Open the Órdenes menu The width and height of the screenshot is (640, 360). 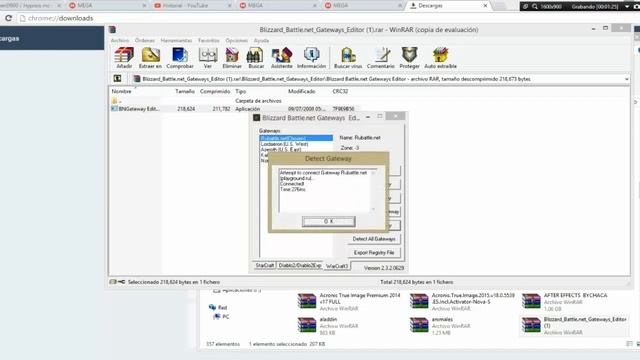pyautogui.click(x=145, y=40)
